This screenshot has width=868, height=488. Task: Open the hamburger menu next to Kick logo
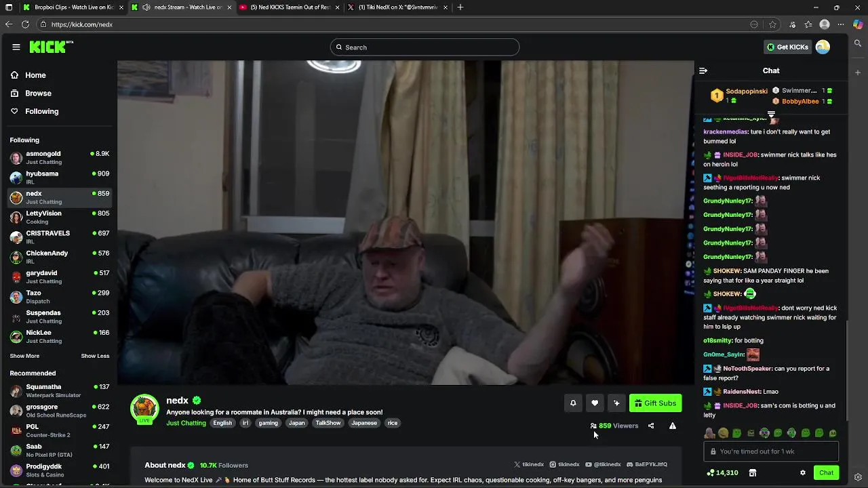16,47
